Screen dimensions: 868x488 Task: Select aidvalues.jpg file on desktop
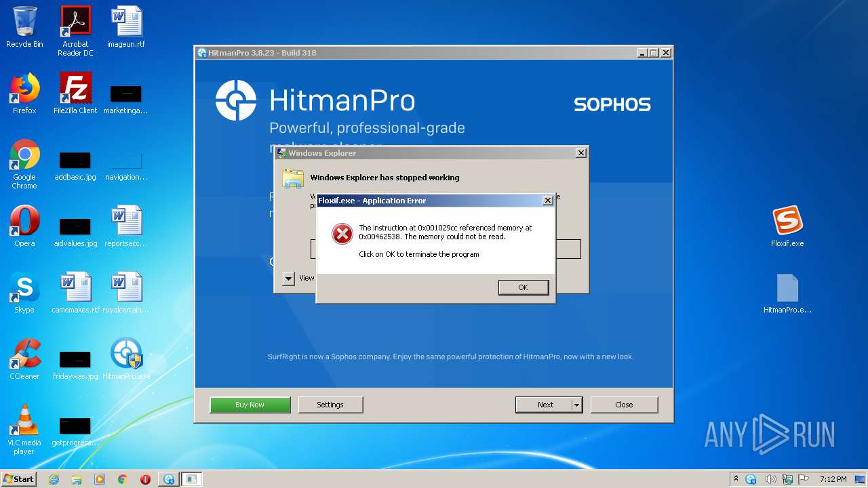pyautogui.click(x=75, y=232)
